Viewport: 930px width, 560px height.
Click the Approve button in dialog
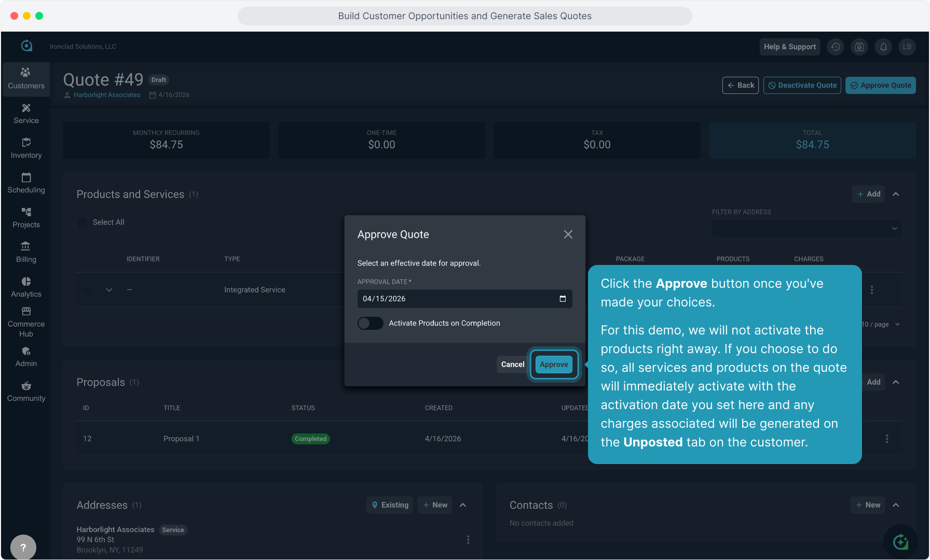pyautogui.click(x=554, y=365)
